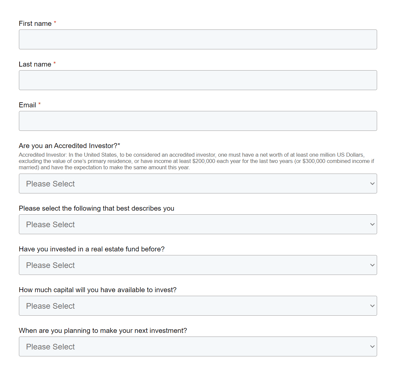Viewport: 396px width, 368px height.
Task: Open the capital available to invest dropdown
Action: coord(198,306)
